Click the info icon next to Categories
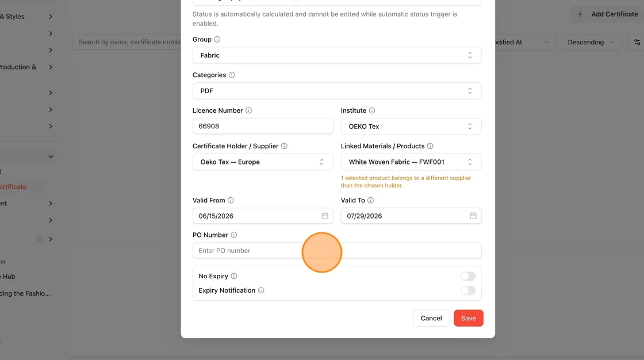Image resolution: width=644 pixels, height=360 pixels. pos(232,75)
